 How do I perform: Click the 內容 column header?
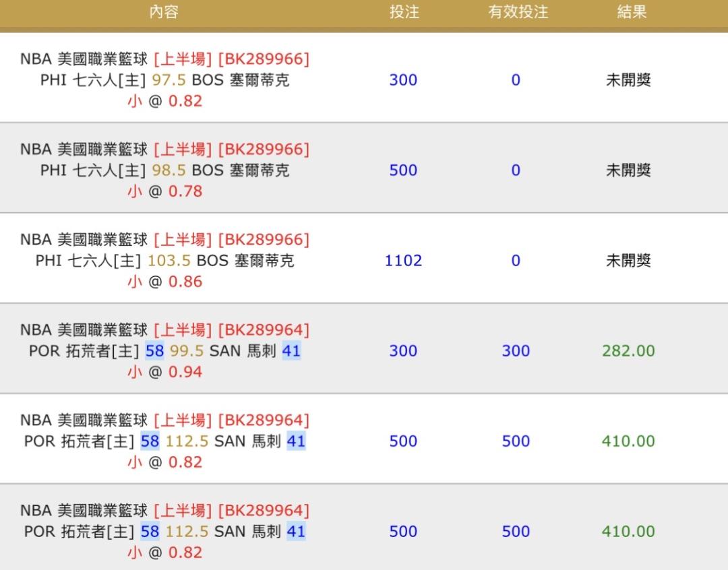click(x=164, y=12)
